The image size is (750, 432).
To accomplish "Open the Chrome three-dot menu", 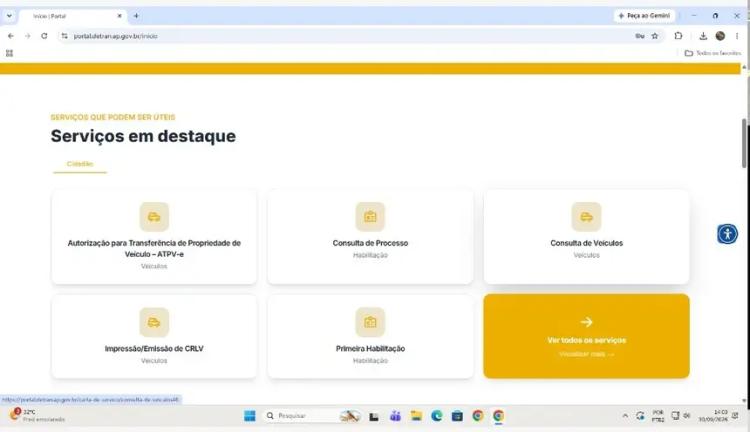I will tap(737, 36).
